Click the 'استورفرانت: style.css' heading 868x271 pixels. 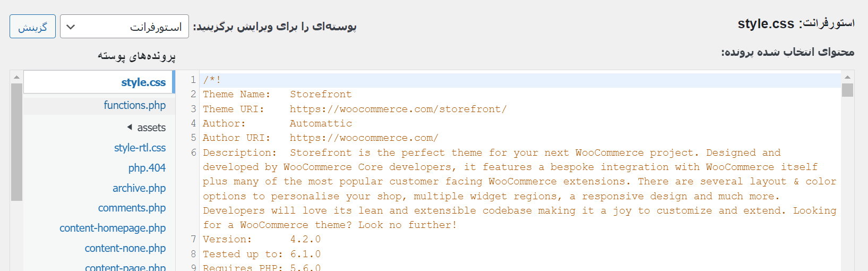[796, 23]
